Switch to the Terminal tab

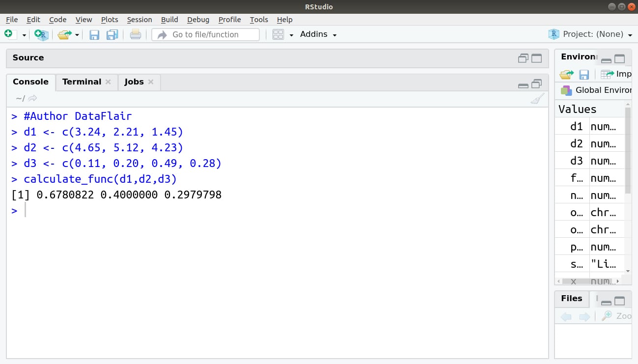click(82, 82)
